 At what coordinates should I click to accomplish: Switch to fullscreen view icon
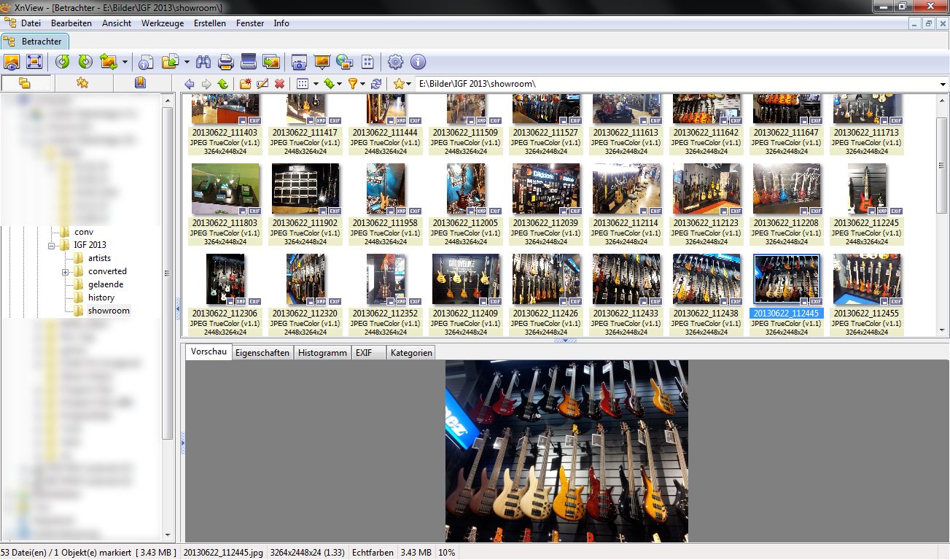[x=34, y=62]
